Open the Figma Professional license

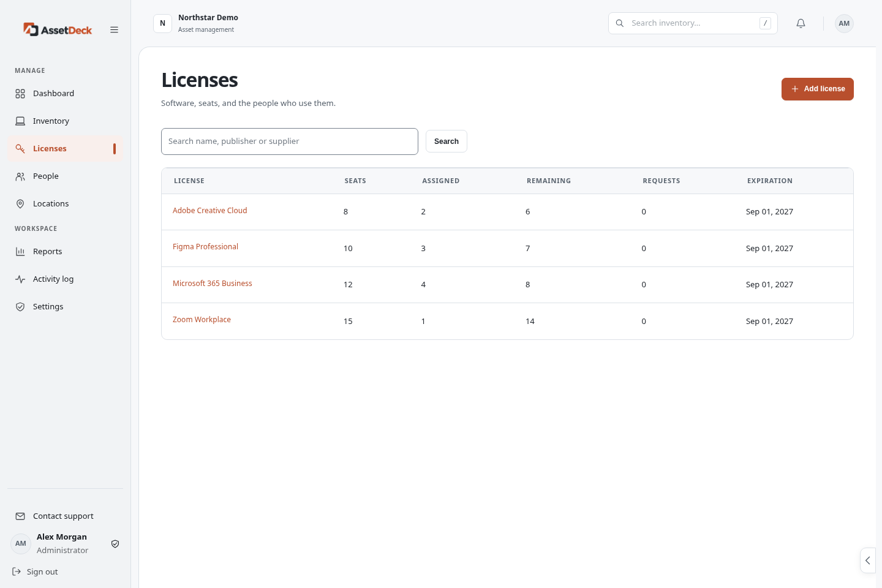205,247
